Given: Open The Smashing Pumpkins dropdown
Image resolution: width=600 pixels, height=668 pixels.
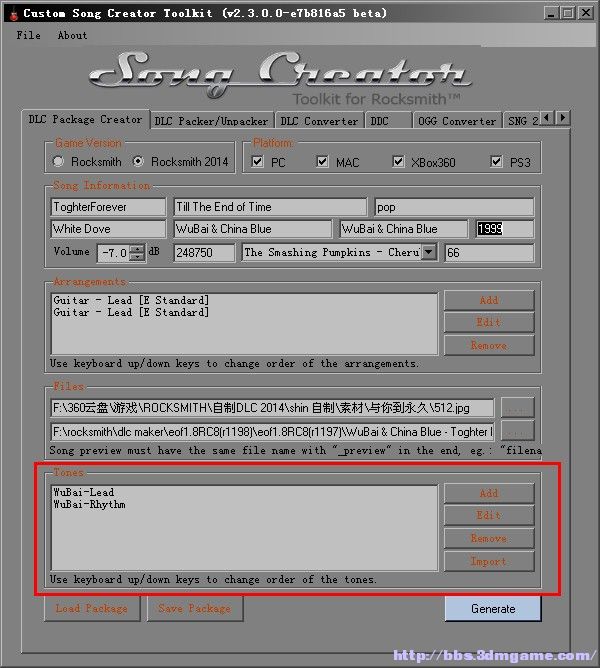Looking at the screenshot, I should click(x=429, y=252).
